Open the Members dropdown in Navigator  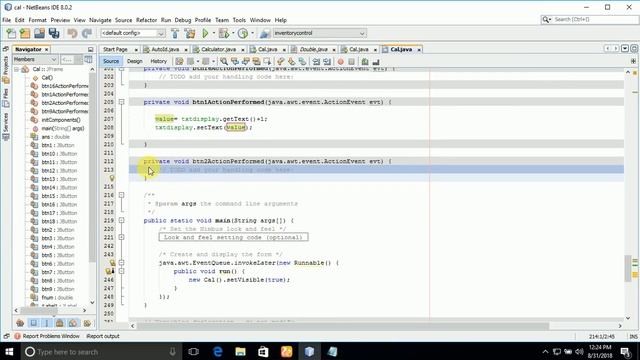pos(35,60)
